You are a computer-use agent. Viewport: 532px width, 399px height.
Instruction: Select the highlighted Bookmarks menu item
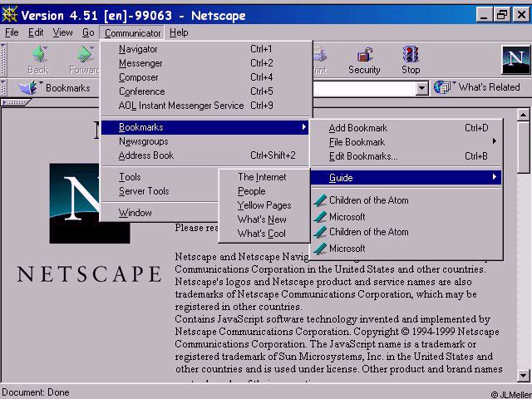tap(205, 127)
